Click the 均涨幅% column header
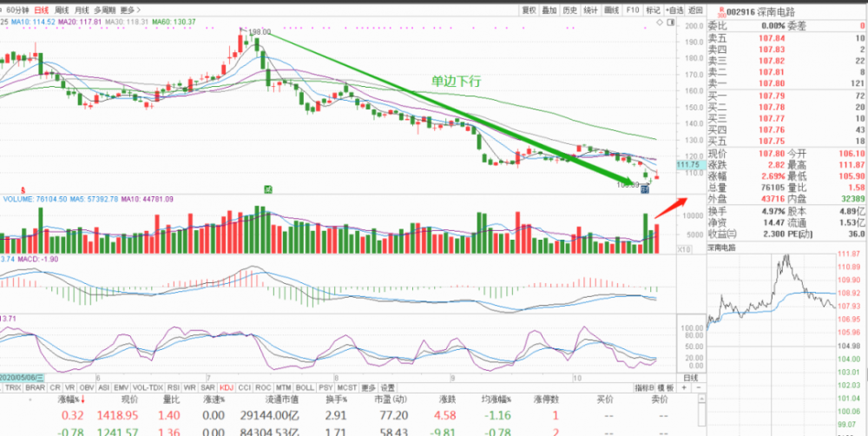This screenshot has width=868, height=436. (495, 400)
